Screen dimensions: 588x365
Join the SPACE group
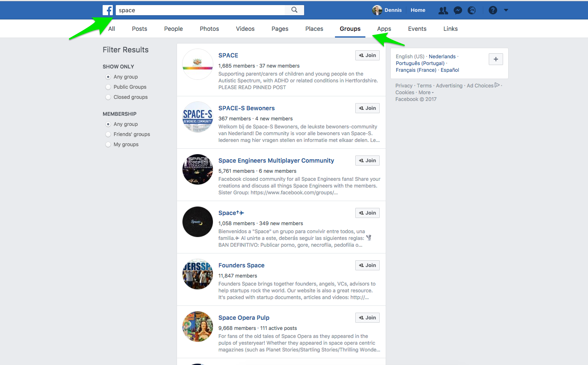coord(367,55)
